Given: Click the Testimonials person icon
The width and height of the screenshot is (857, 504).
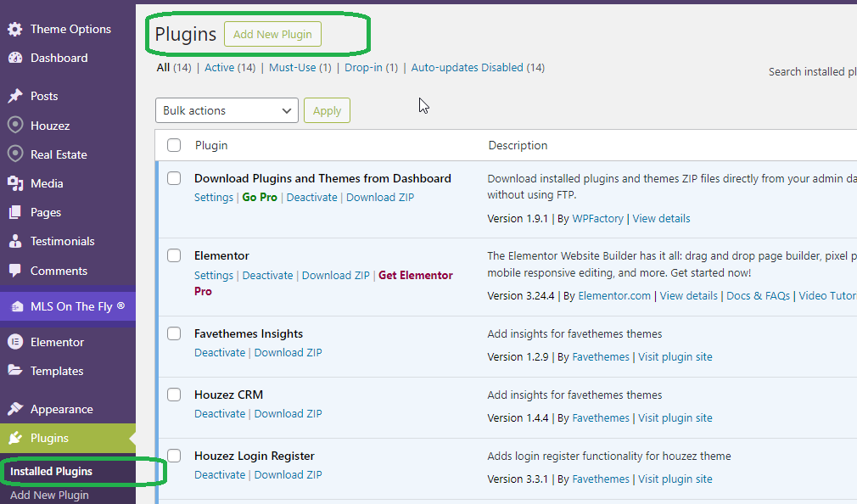Looking at the screenshot, I should (15, 241).
